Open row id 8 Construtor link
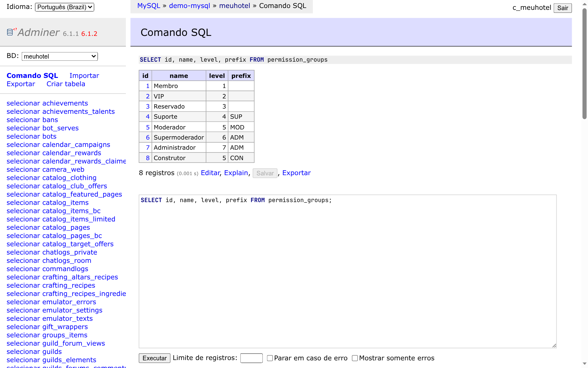This screenshot has width=588, height=368. pyautogui.click(x=148, y=158)
